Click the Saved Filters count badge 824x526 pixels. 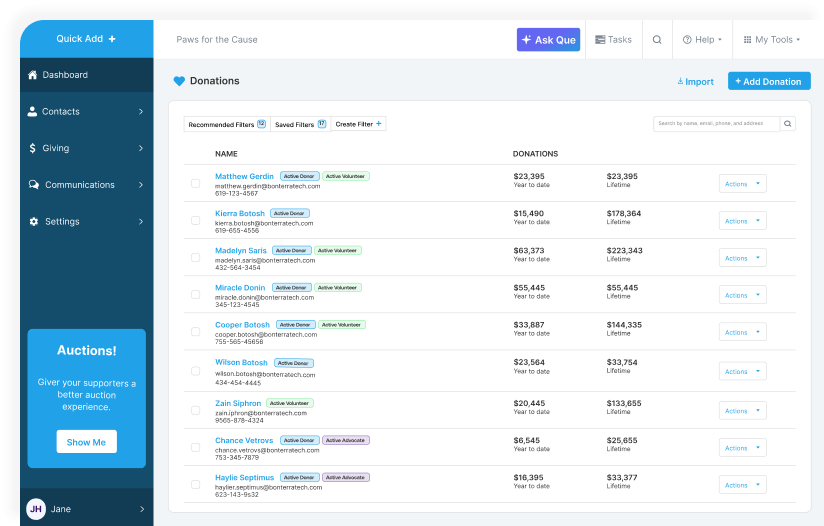pyautogui.click(x=322, y=124)
